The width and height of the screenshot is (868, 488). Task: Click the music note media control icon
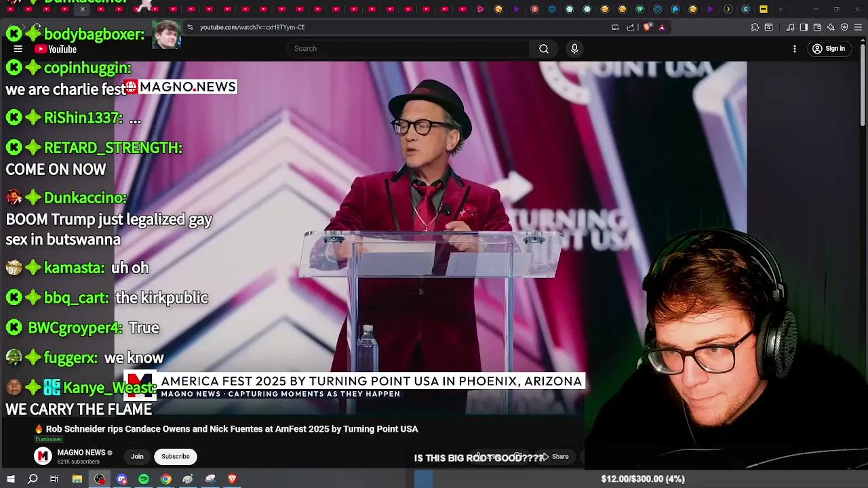point(790,27)
